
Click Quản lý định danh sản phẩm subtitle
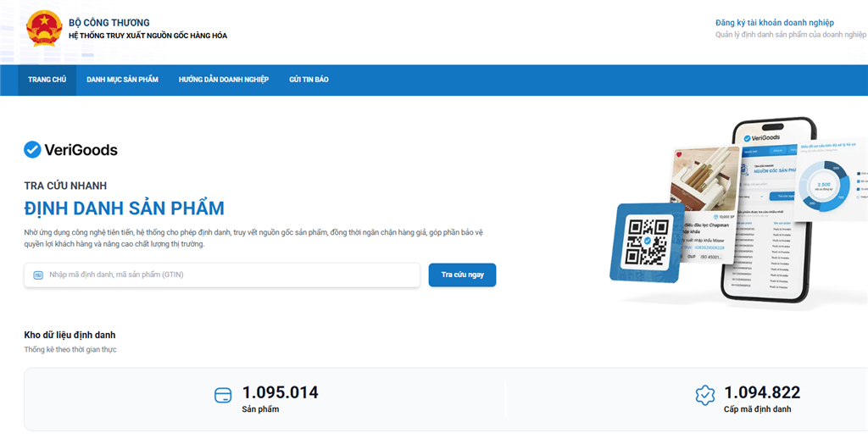791,34
